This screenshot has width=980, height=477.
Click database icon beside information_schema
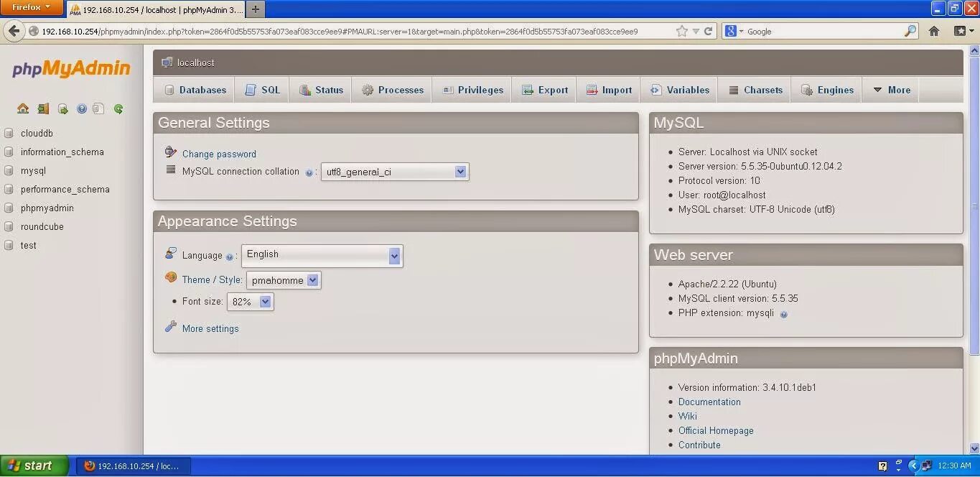coord(9,152)
